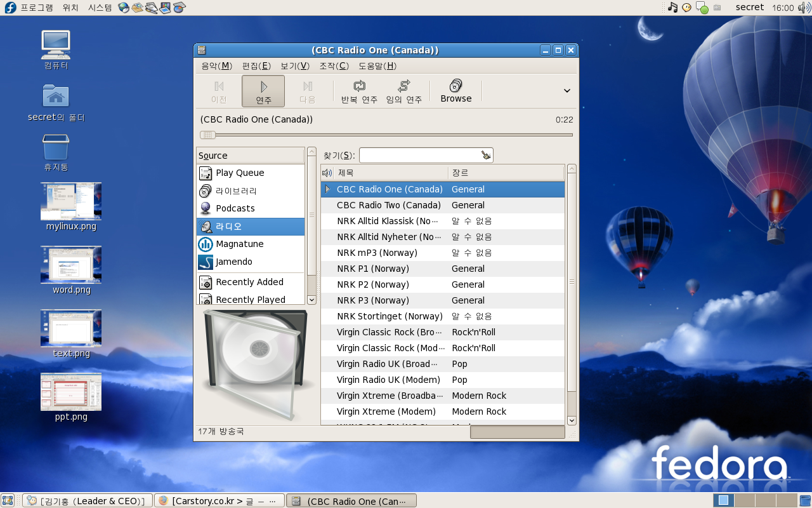
Task: Open the 도움말(H) menu
Action: click(377, 66)
